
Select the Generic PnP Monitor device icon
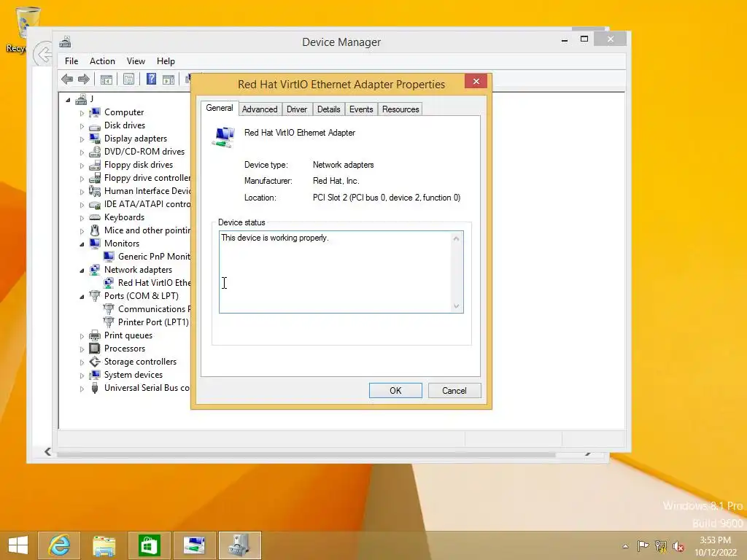tap(109, 257)
